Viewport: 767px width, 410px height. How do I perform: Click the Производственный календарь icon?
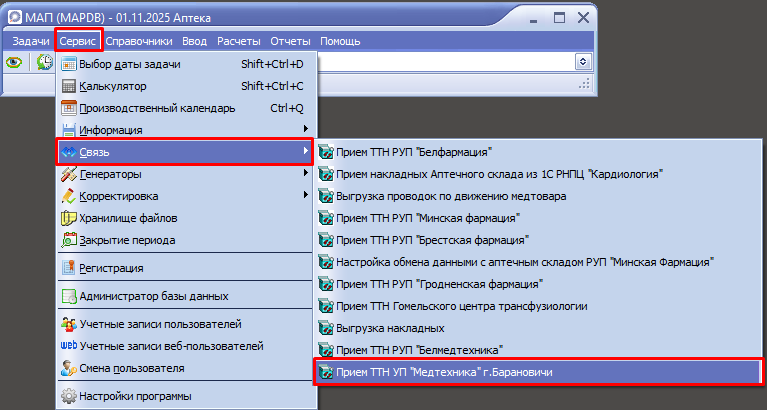[69, 108]
